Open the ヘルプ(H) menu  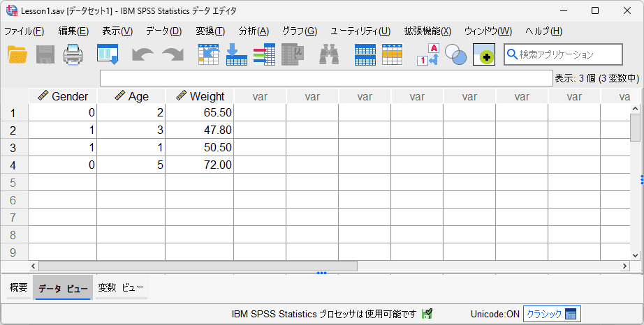click(544, 31)
